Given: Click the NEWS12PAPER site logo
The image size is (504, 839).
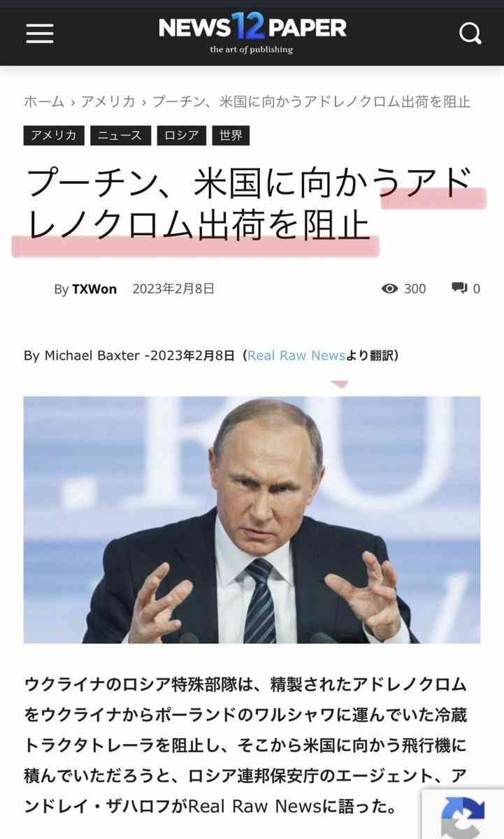Looking at the screenshot, I should (252, 33).
